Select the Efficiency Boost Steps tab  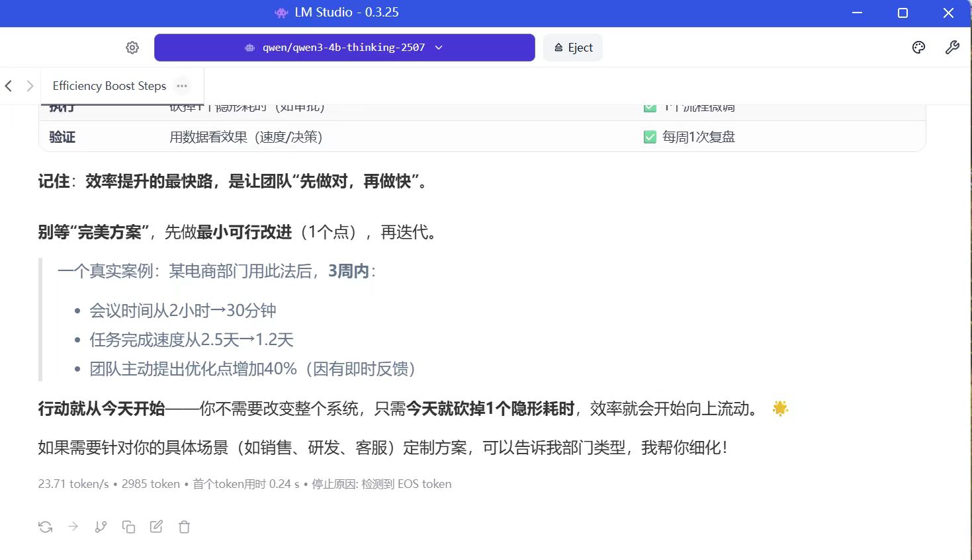click(x=110, y=86)
